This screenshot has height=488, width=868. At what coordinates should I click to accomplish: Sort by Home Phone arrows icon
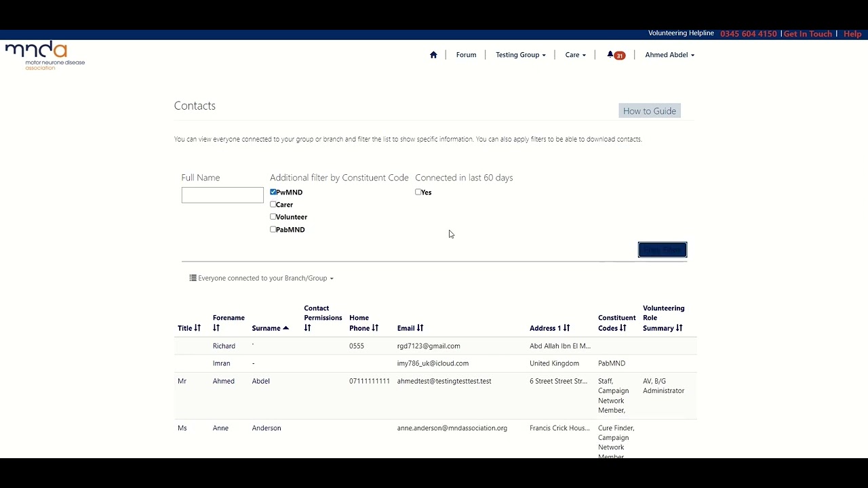[x=375, y=328]
